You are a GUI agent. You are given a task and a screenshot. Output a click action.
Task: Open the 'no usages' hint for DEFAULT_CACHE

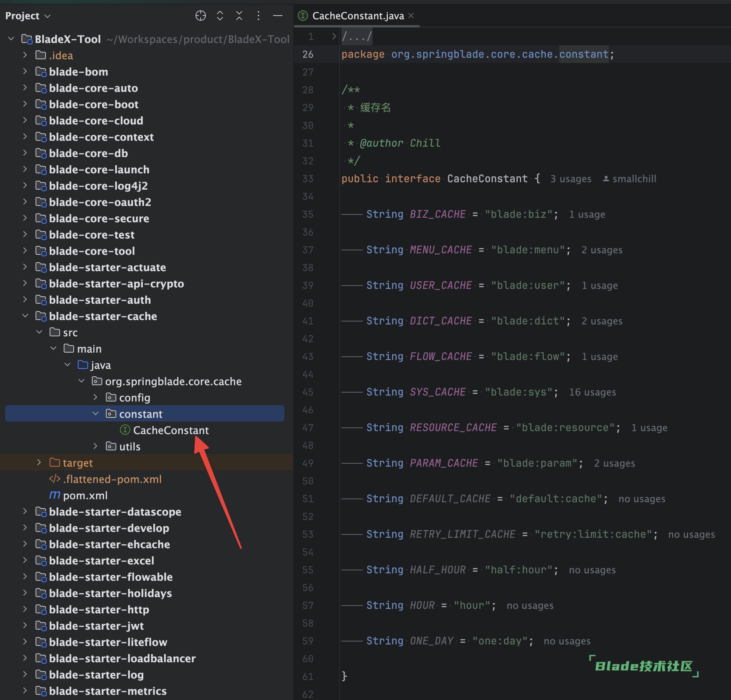tap(642, 499)
